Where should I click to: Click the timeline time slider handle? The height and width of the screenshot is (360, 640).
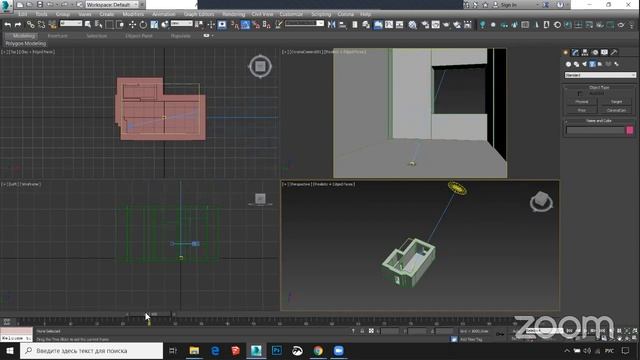[150, 314]
